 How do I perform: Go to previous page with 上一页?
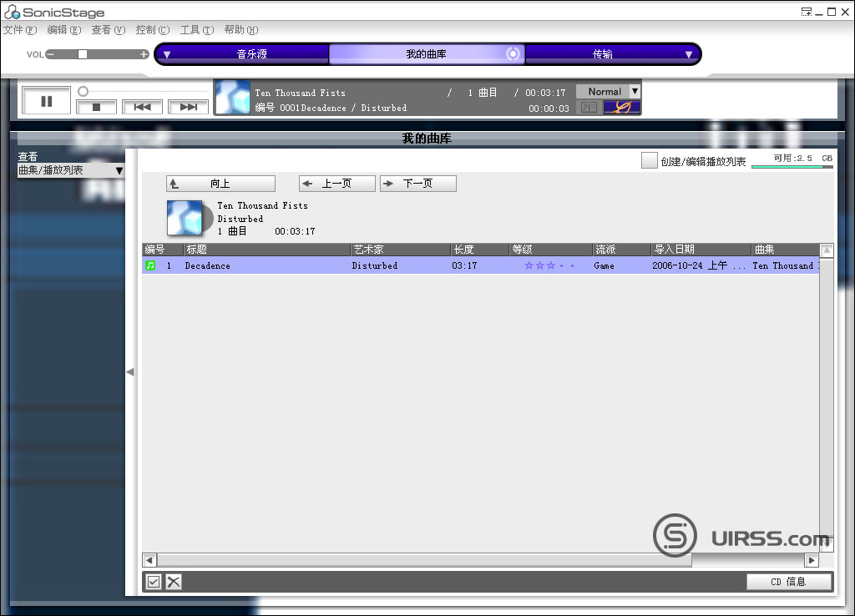[337, 184]
